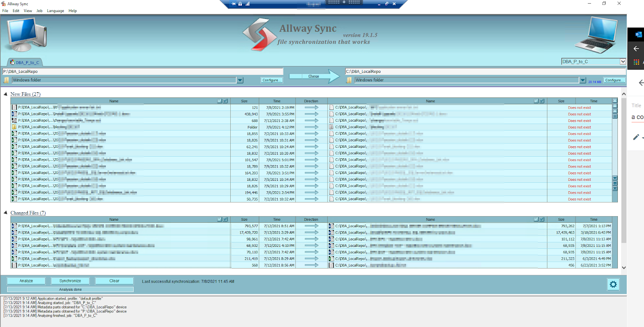Check all in right Changed Files Name header
Viewport: 644px width, 327px height.
(x=536, y=219)
